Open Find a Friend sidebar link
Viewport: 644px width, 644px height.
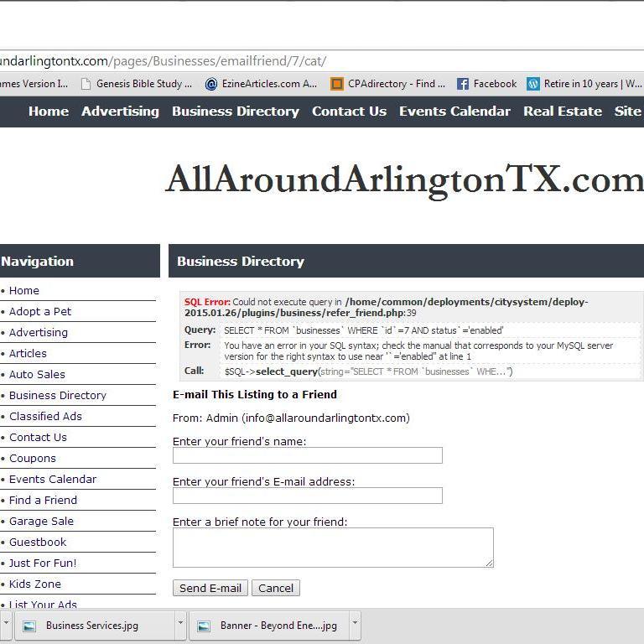pos(43,501)
